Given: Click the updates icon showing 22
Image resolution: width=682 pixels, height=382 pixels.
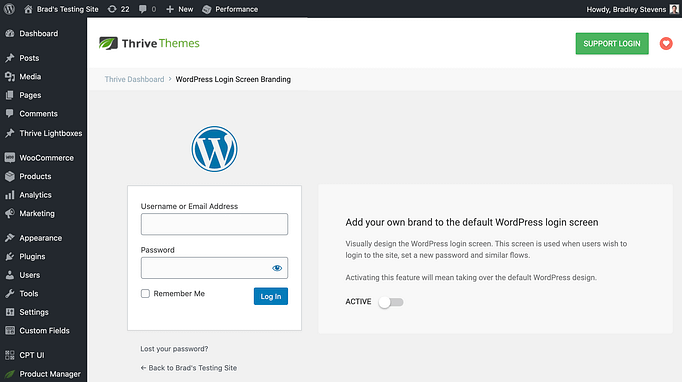Looking at the screenshot, I should 112,9.
